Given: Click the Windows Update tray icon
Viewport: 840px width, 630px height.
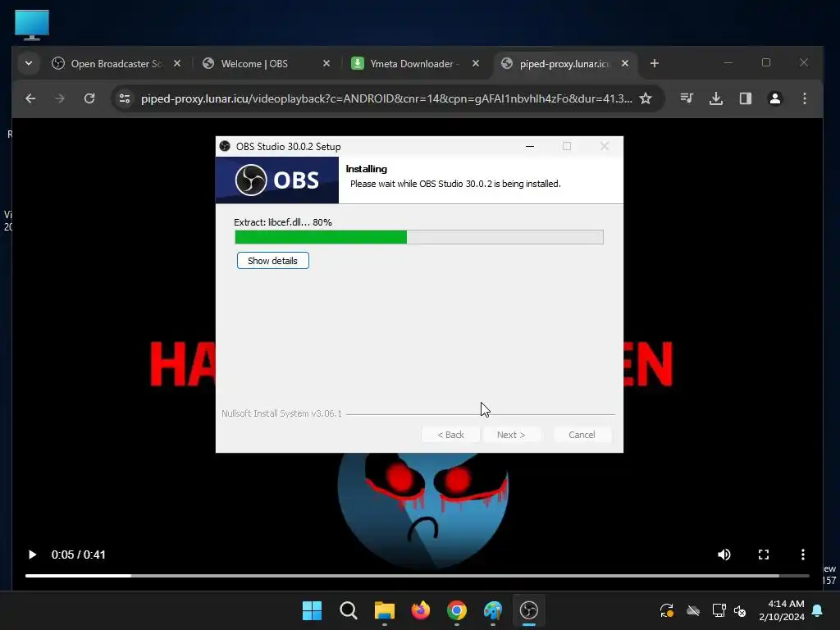Looking at the screenshot, I should tap(666, 610).
